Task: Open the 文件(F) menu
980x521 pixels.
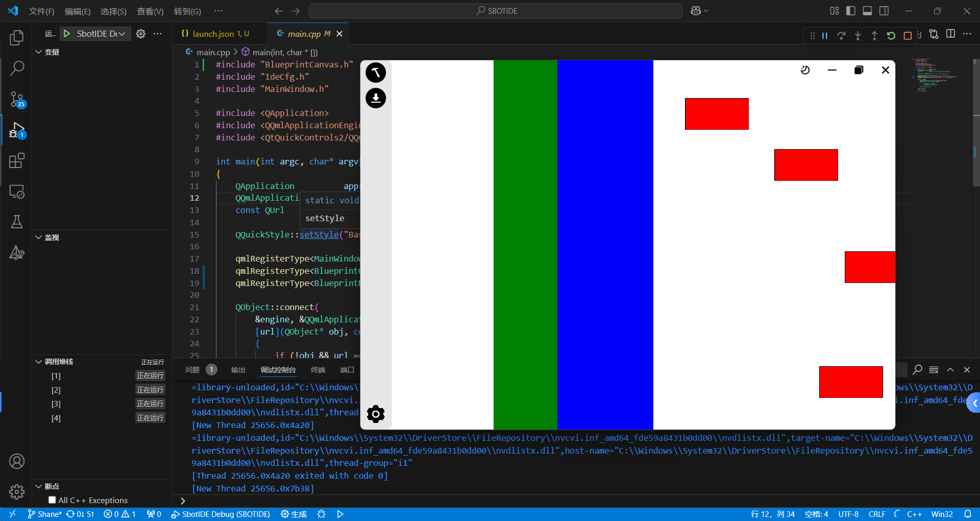Action: (41, 11)
